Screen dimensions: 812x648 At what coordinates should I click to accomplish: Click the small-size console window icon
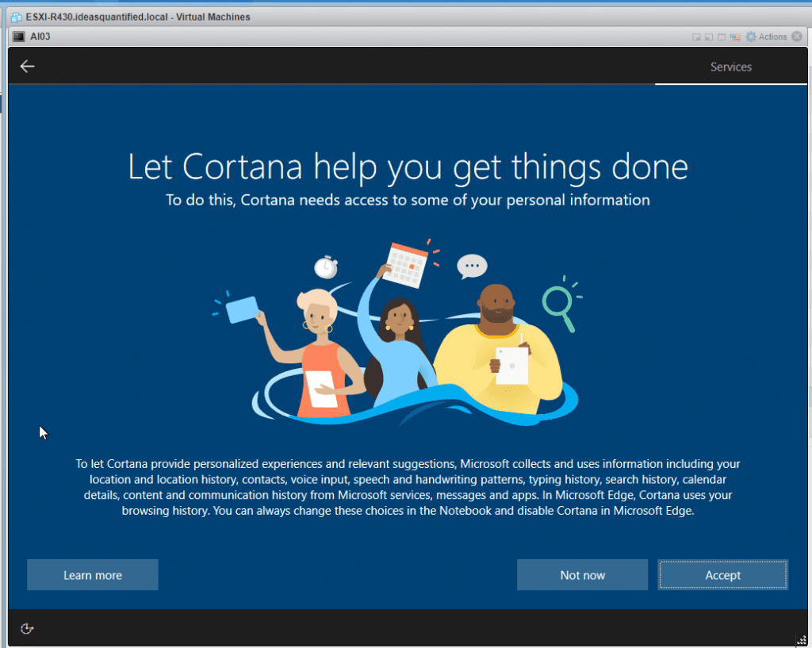pyautogui.click(x=696, y=36)
